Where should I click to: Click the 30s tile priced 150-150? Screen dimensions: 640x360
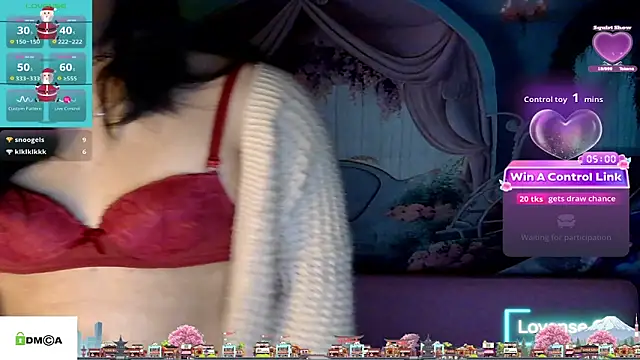pos(24,33)
